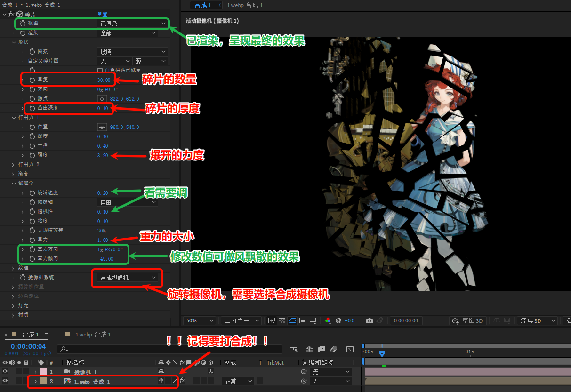Toggle stopwatch for 重力 property
This screenshot has height=392, width=571.
click(32, 240)
